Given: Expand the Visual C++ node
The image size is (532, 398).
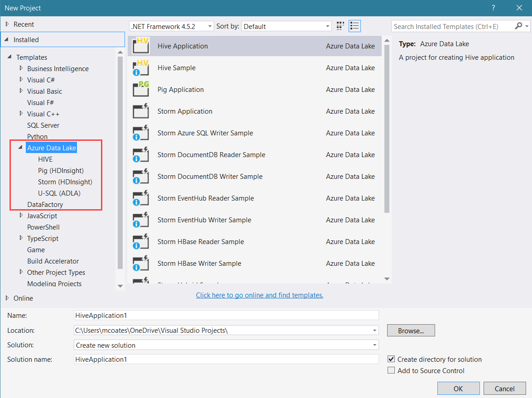Looking at the screenshot, I should pyautogui.click(x=21, y=114).
